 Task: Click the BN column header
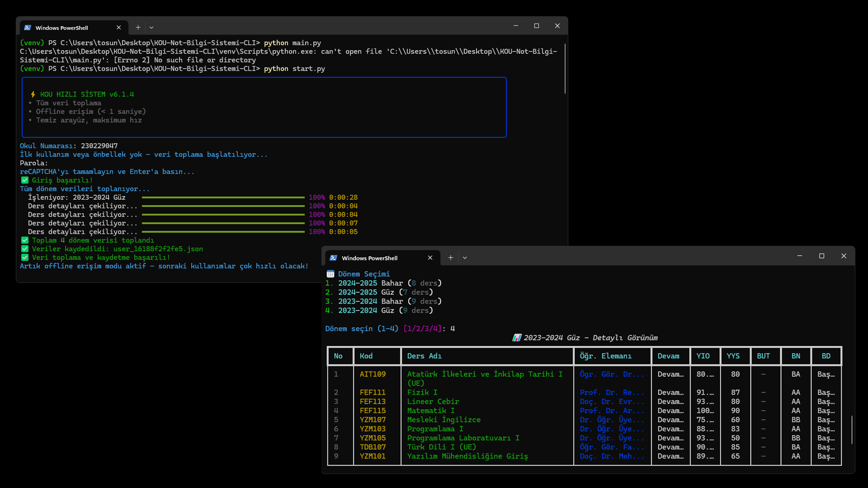point(796,356)
